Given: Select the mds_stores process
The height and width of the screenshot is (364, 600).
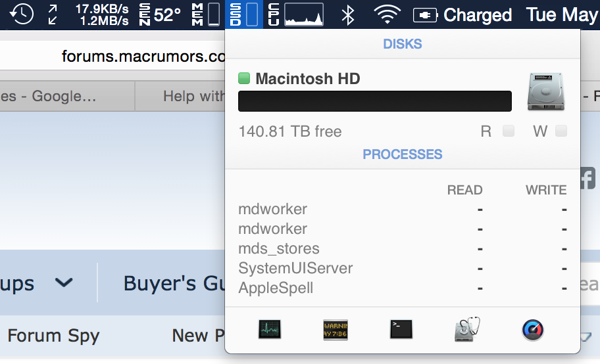Looking at the screenshot, I should coord(403,249).
